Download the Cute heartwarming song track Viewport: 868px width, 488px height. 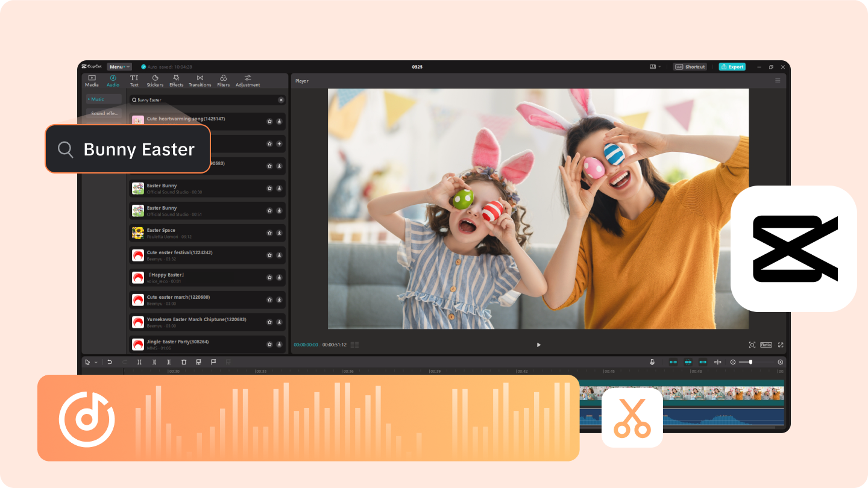coord(279,121)
